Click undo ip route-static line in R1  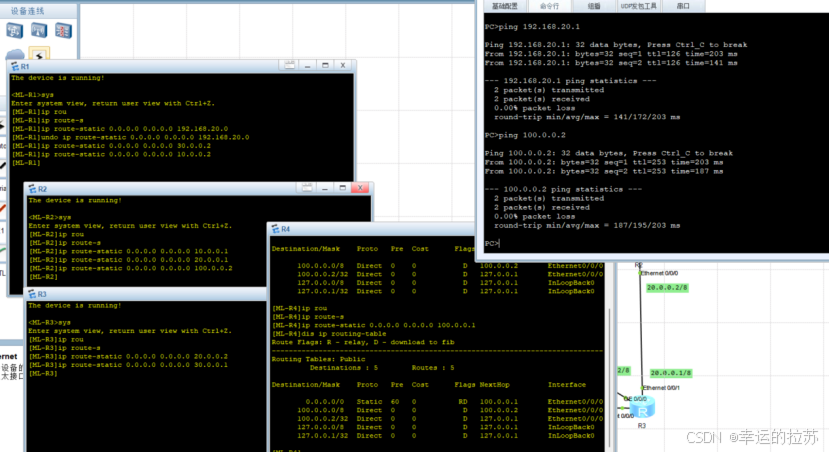tap(130, 138)
